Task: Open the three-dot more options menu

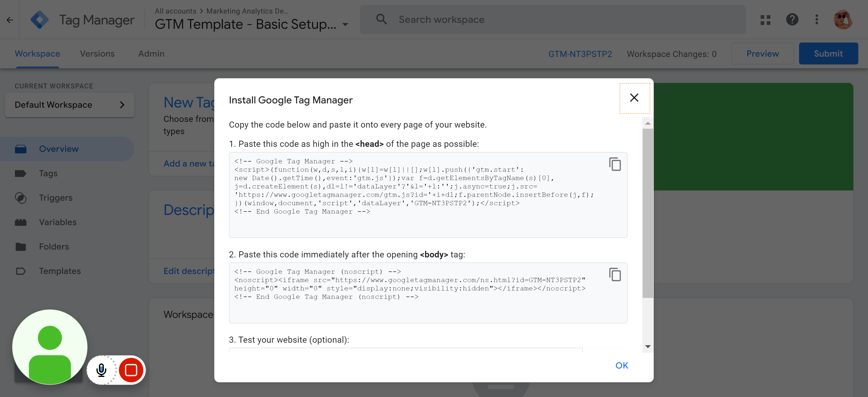Action: click(816, 19)
